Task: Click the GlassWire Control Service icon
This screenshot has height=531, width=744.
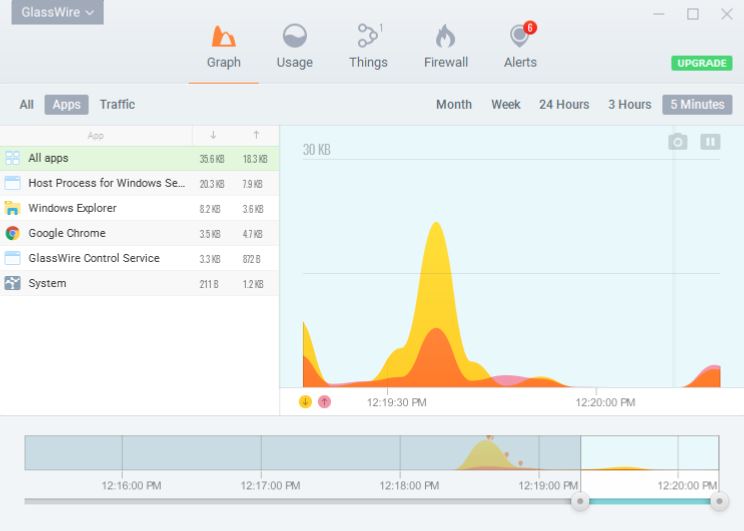Action: click(x=12, y=258)
